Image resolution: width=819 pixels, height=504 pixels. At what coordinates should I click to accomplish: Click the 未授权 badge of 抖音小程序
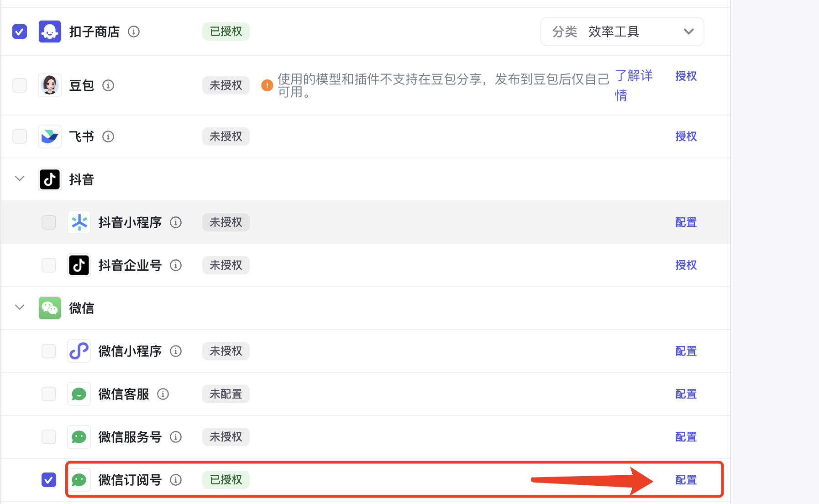[x=226, y=222]
